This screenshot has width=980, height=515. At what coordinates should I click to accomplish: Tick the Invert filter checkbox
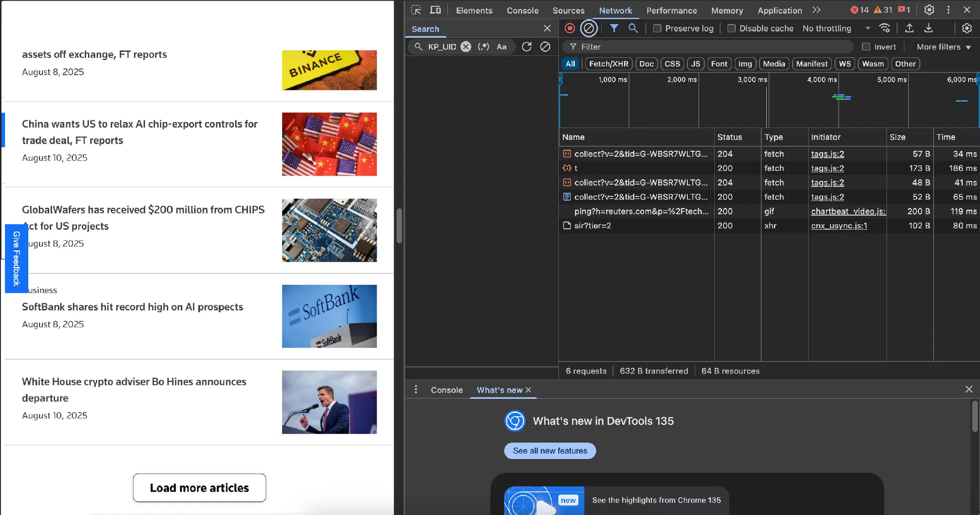pos(866,47)
